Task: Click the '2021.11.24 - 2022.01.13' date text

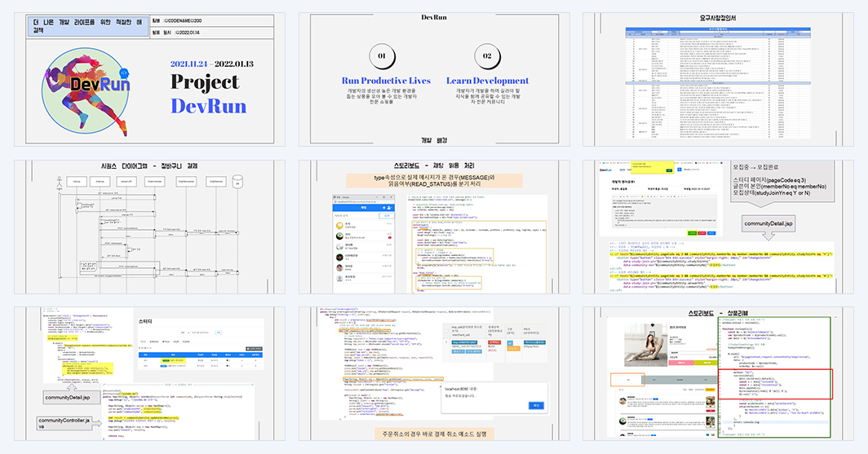Action: click(212, 64)
